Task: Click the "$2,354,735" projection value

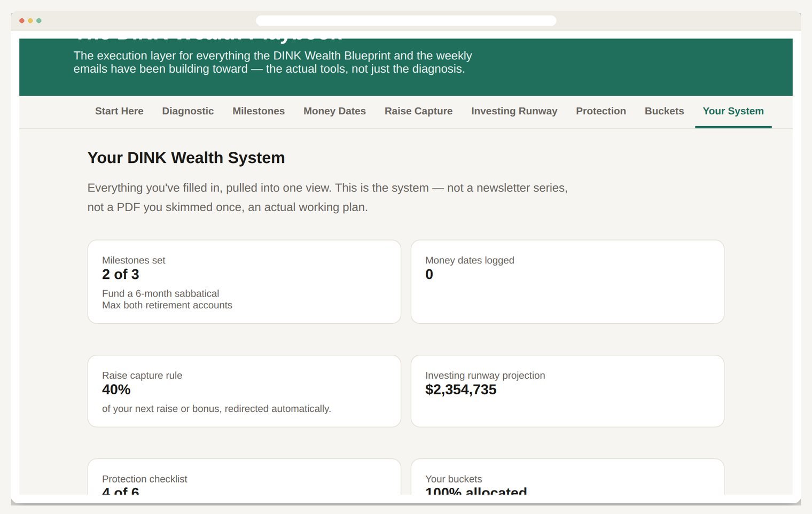Action: click(x=461, y=390)
